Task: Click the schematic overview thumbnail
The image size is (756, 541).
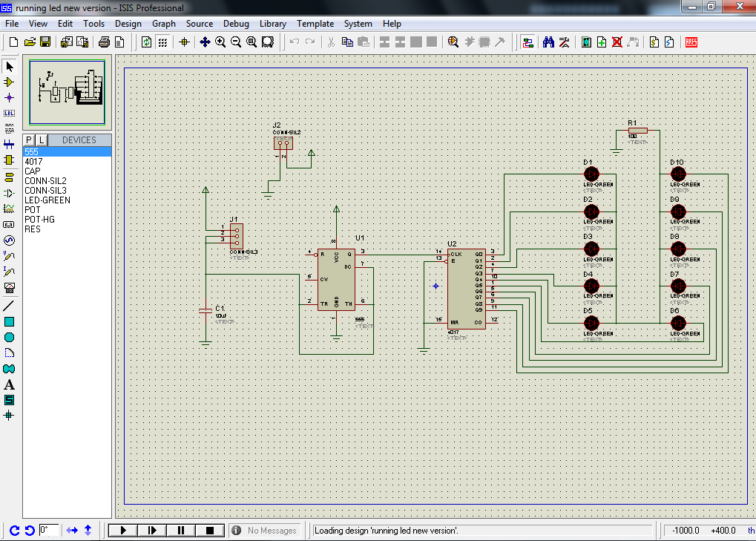Action: coord(67,92)
